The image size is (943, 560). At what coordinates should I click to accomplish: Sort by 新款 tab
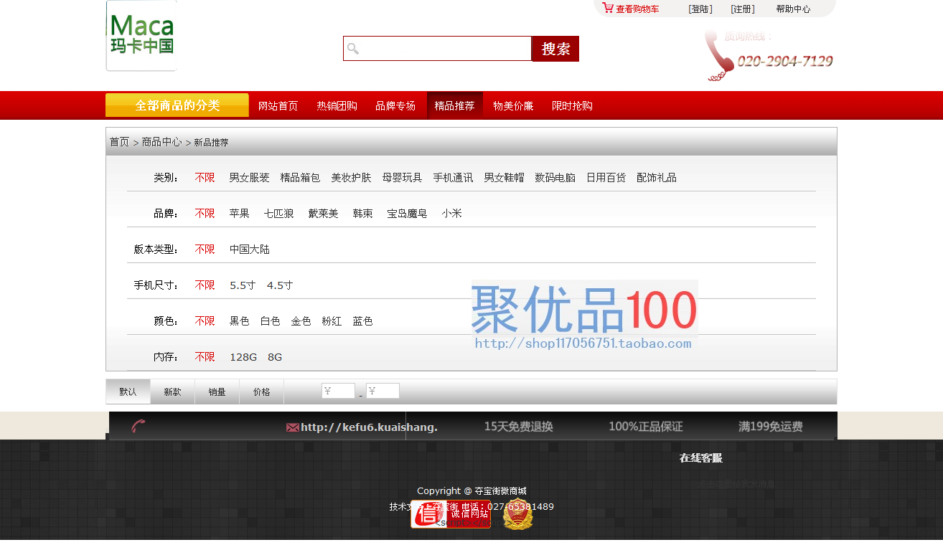click(172, 391)
